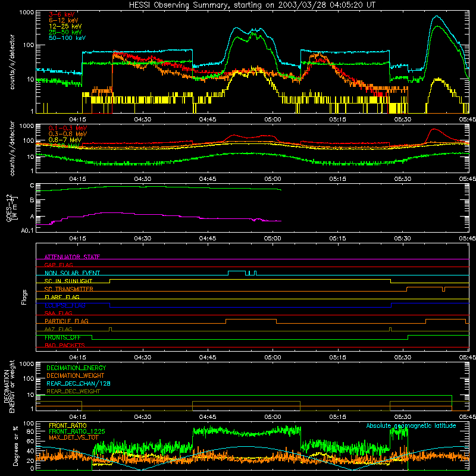Click the NON_SOLAR_EVENT flag label

click(x=72, y=273)
